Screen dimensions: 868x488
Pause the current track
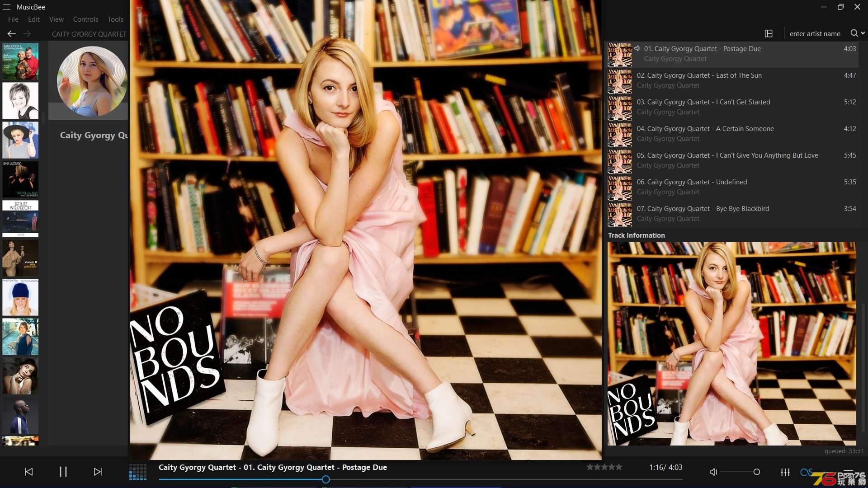point(63,472)
